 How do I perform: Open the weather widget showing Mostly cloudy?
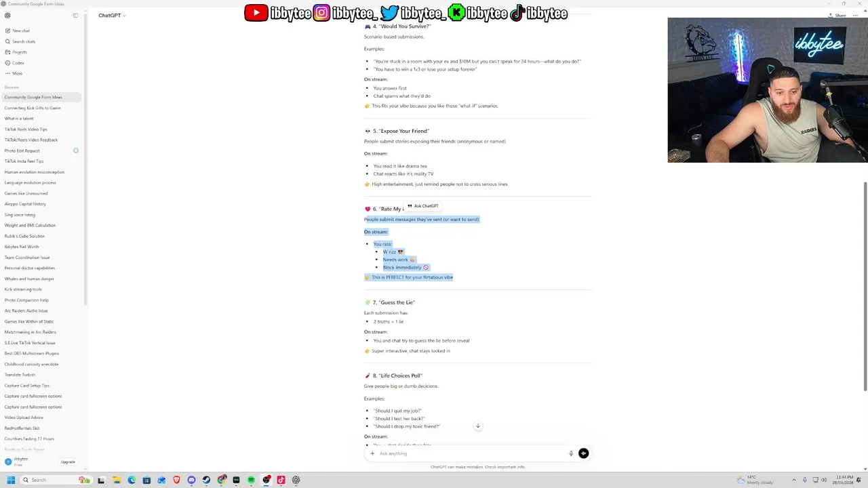pos(754,480)
